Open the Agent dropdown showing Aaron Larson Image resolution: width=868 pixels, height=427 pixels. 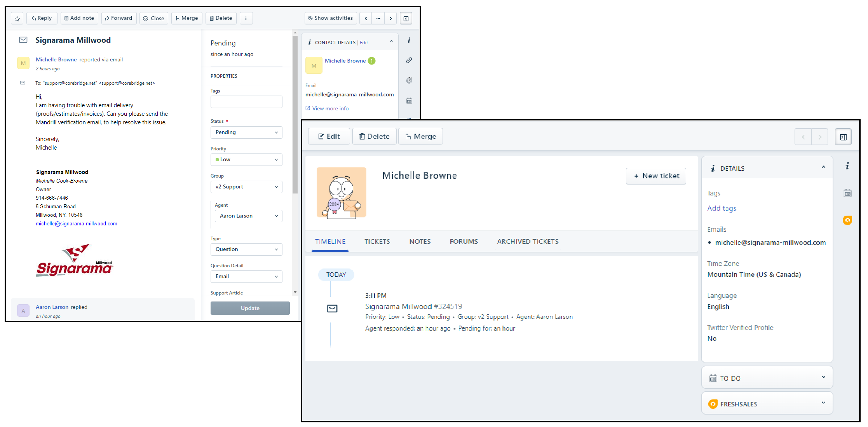[248, 216]
